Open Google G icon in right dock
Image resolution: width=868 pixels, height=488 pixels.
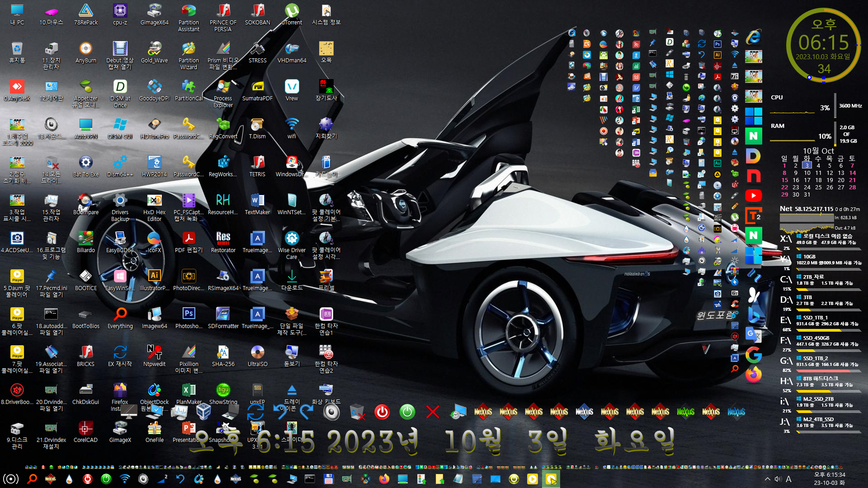click(x=753, y=355)
